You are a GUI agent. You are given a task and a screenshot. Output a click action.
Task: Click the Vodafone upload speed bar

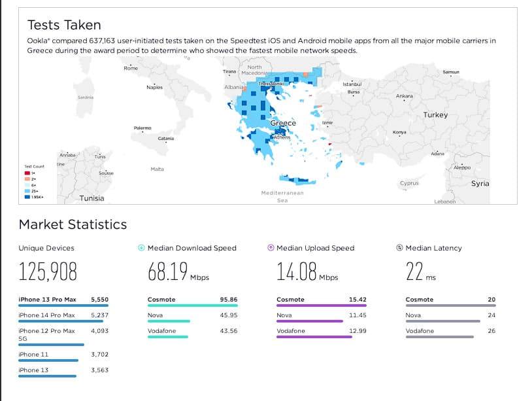click(314, 337)
